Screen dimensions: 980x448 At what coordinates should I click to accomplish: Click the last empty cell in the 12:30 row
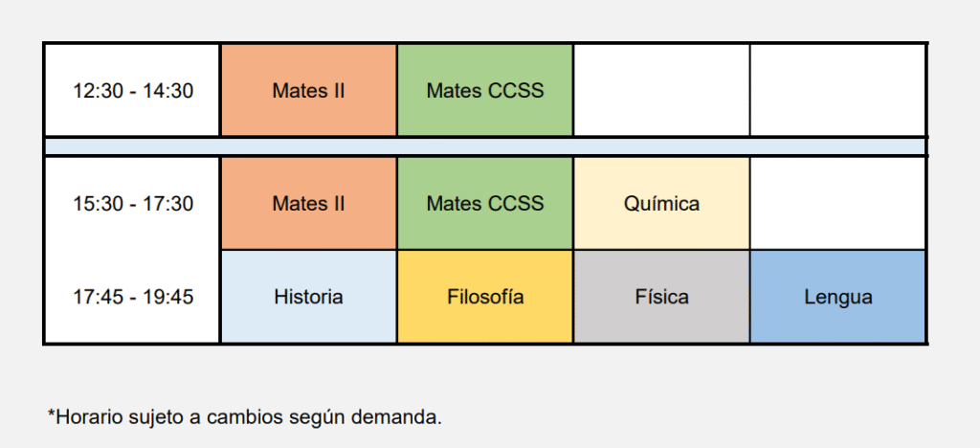pyautogui.click(x=837, y=90)
